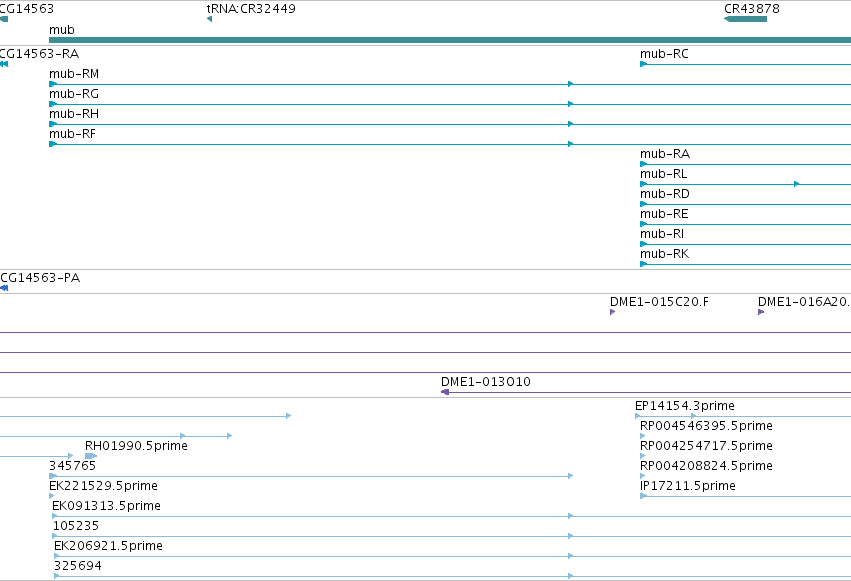Click the mub gene label

tap(62, 30)
